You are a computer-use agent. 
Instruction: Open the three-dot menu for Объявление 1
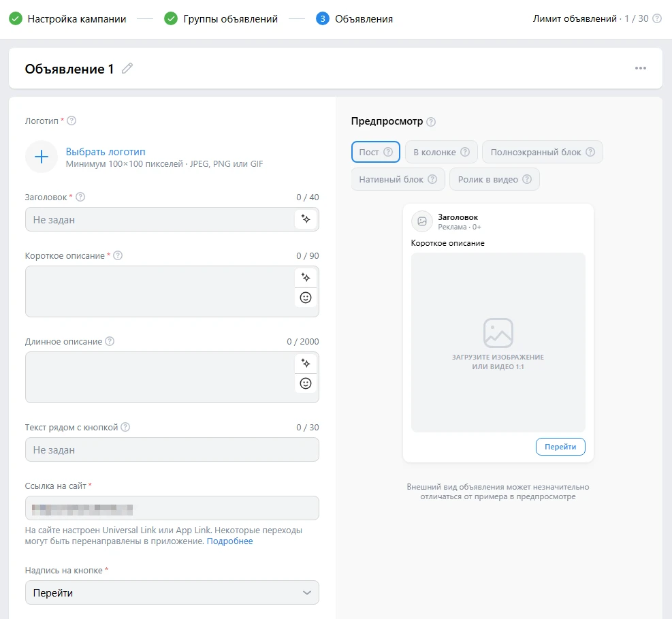640,68
